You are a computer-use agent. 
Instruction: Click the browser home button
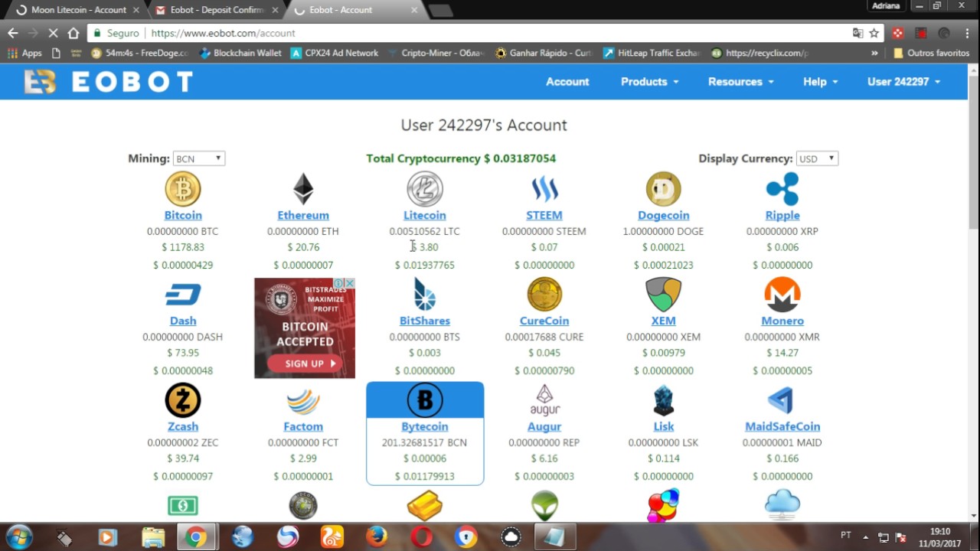(73, 33)
